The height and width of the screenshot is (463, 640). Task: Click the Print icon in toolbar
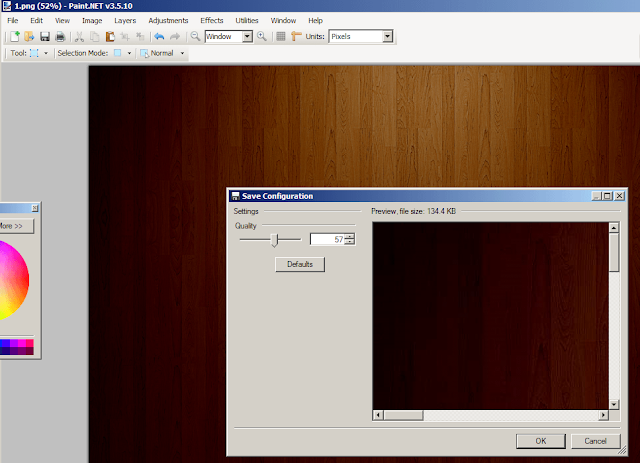[x=60, y=36]
